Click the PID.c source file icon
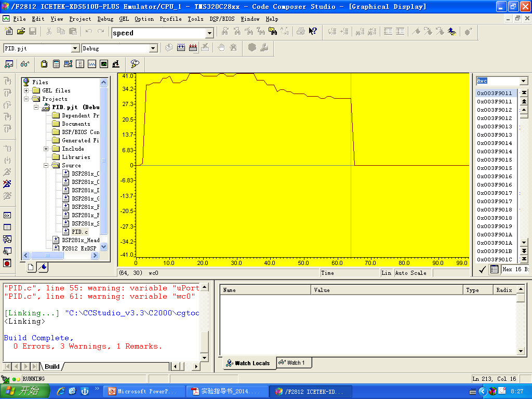The height and width of the screenshot is (399, 532). pyautogui.click(x=66, y=232)
